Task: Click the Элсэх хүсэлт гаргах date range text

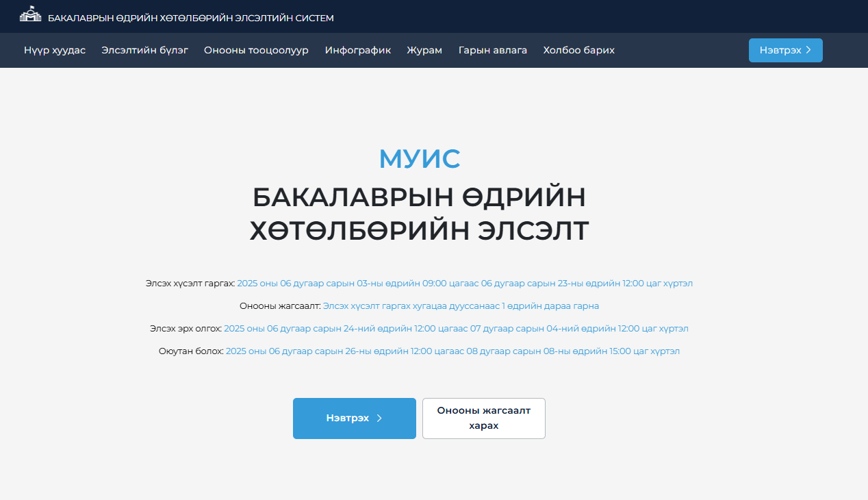Action: [465, 283]
